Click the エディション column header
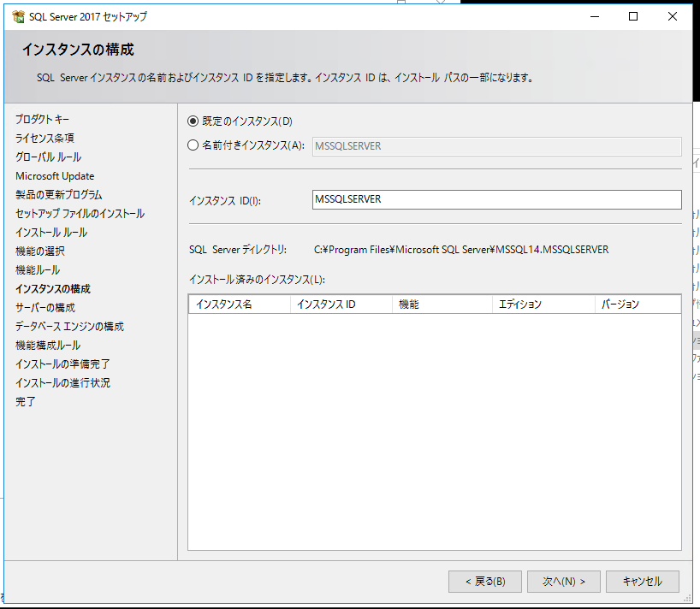The height and width of the screenshot is (609, 700). [x=543, y=304]
